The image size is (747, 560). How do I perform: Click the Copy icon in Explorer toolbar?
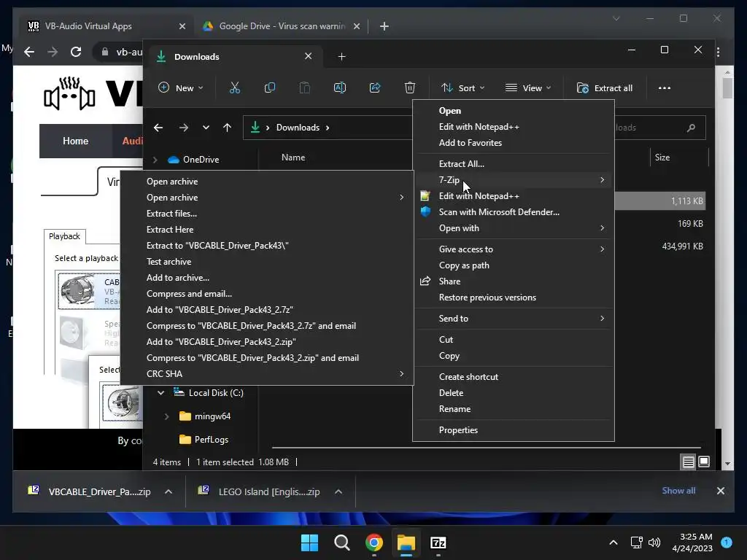click(270, 87)
